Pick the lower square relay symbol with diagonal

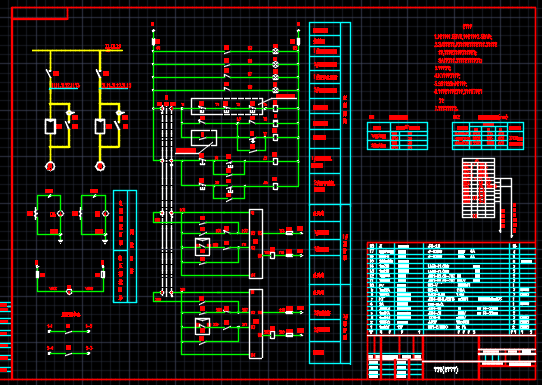[203, 326]
